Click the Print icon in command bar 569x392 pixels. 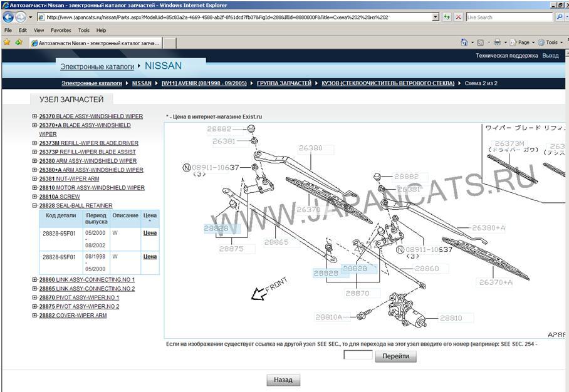pos(497,43)
